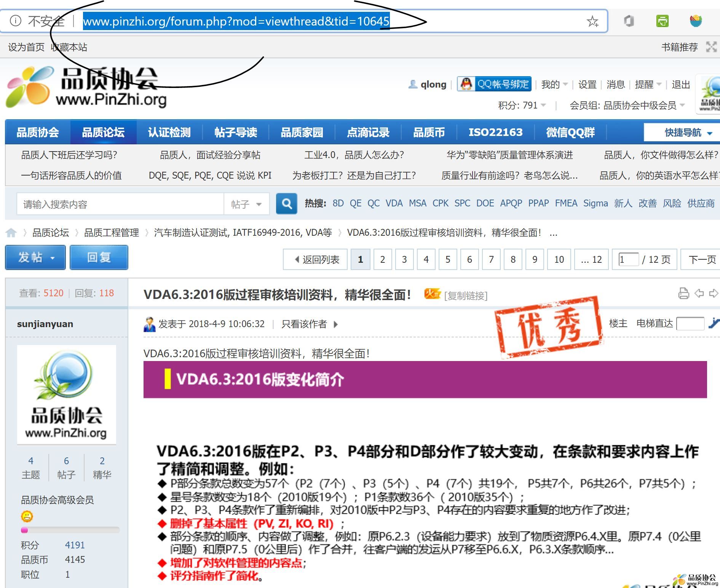Expand the 我的 dropdown menu

[x=554, y=84]
